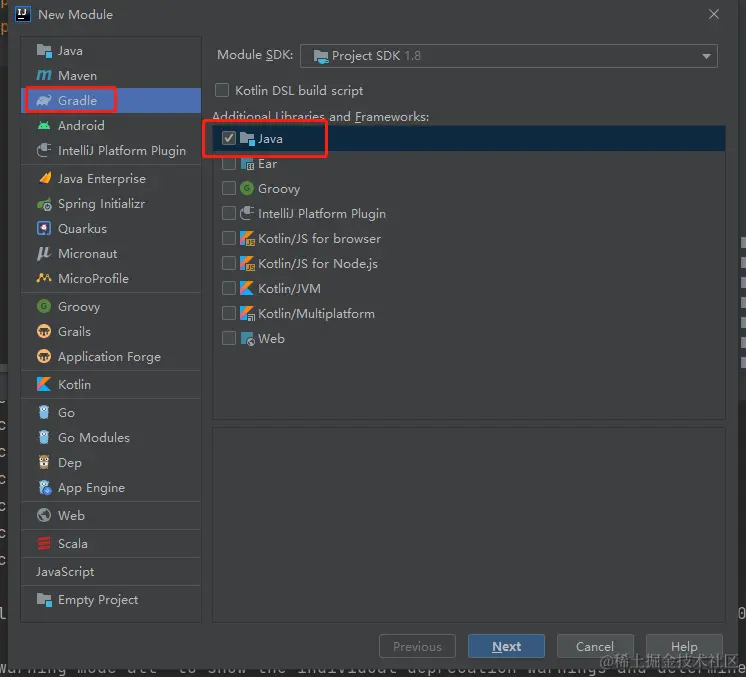Select the Kotlin/JS for Node.js label

318,264
